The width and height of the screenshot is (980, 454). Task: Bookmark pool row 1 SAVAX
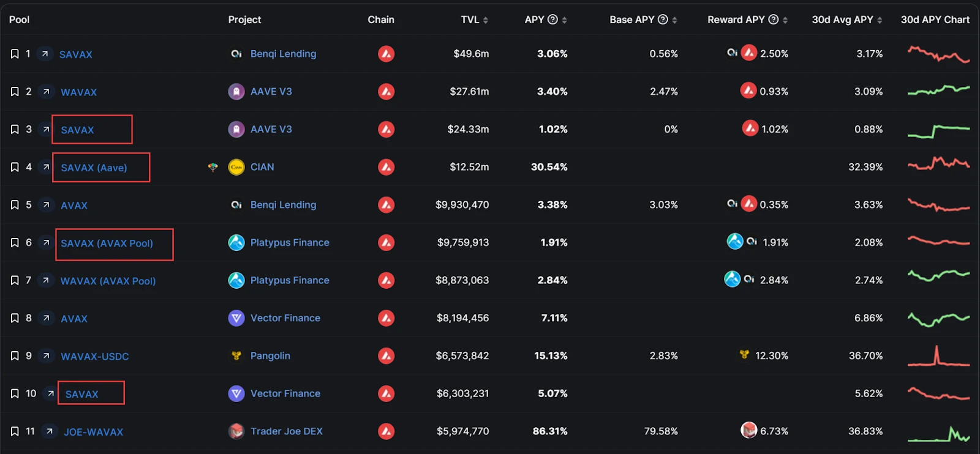click(x=15, y=54)
